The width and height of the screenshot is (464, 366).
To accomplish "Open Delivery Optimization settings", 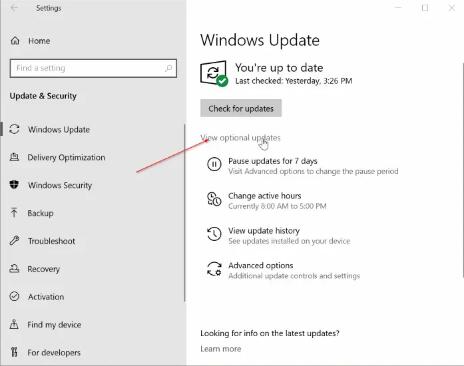I will coord(66,157).
